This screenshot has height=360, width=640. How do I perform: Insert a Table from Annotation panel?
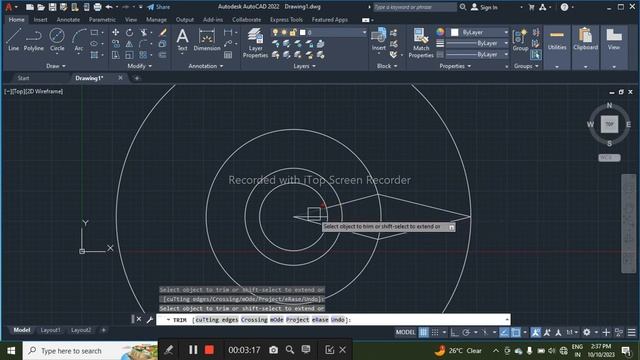pyautogui.click(x=228, y=55)
